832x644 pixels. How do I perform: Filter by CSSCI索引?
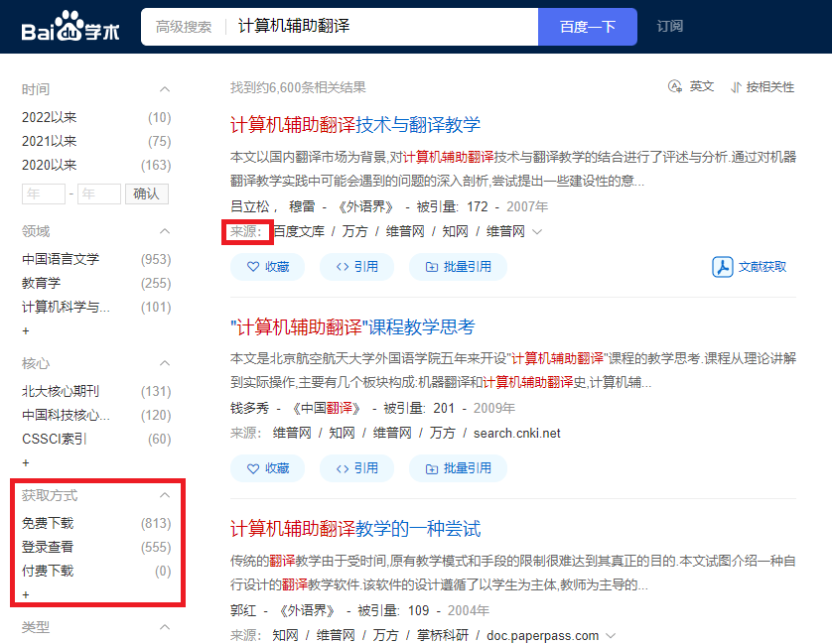click(x=55, y=440)
